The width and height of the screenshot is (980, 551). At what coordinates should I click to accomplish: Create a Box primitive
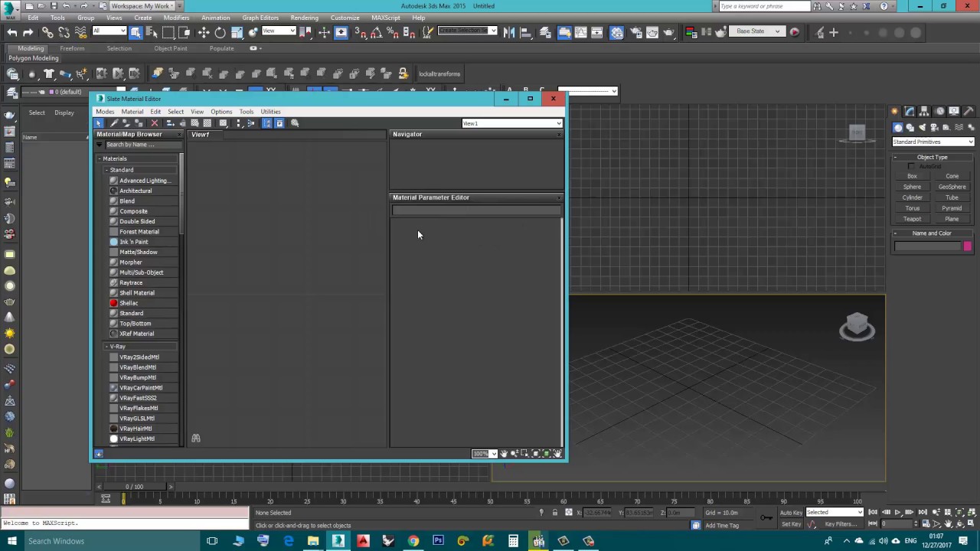click(912, 176)
